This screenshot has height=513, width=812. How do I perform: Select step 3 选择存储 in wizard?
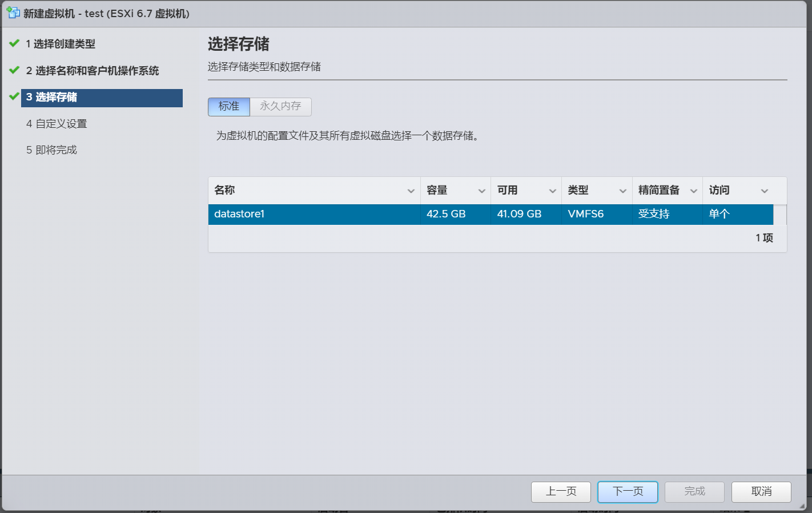coord(102,98)
